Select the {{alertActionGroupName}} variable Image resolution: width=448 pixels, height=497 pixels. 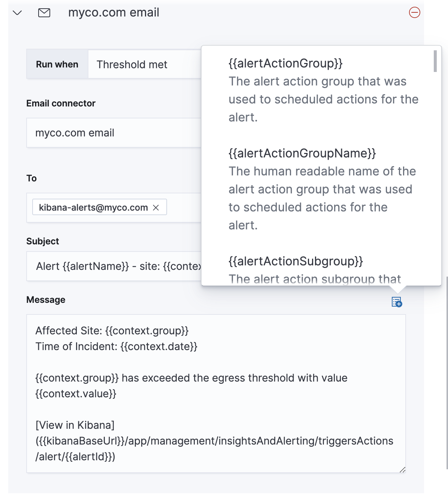302,153
